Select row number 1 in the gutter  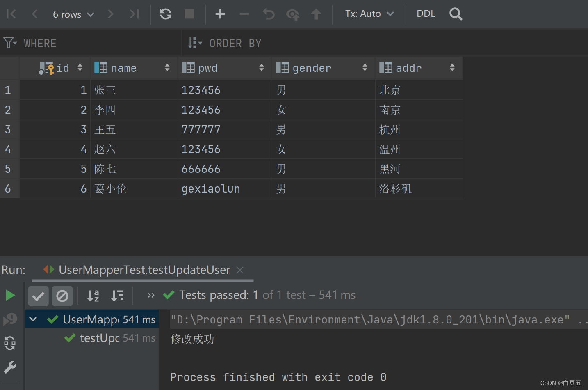[9, 90]
